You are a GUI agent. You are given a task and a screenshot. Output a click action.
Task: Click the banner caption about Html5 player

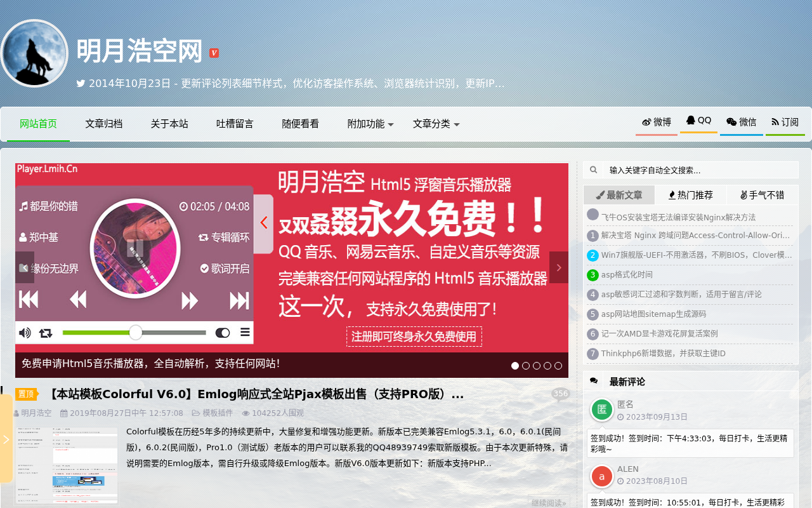tap(150, 363)
